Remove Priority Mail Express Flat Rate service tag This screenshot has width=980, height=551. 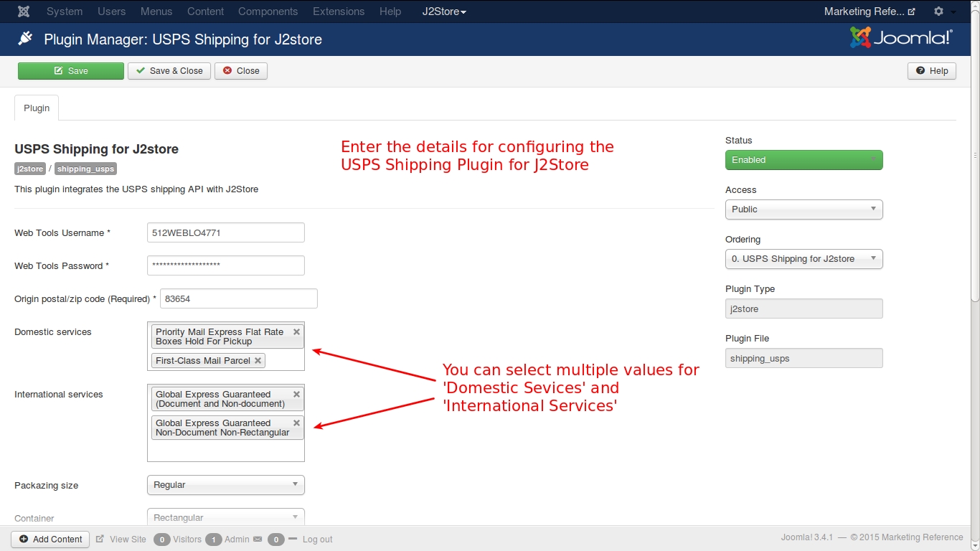pyautogui.click(x=296, y=332)
